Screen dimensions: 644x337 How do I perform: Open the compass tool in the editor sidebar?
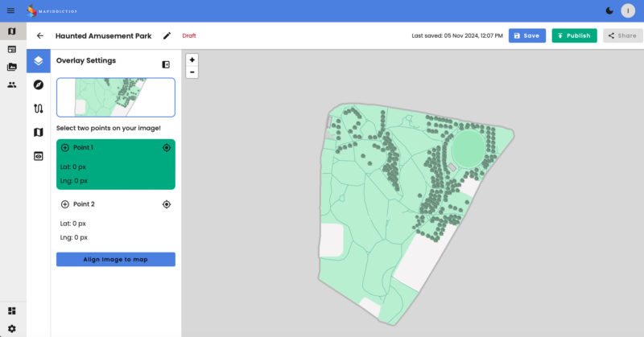(x=38, y=84)
